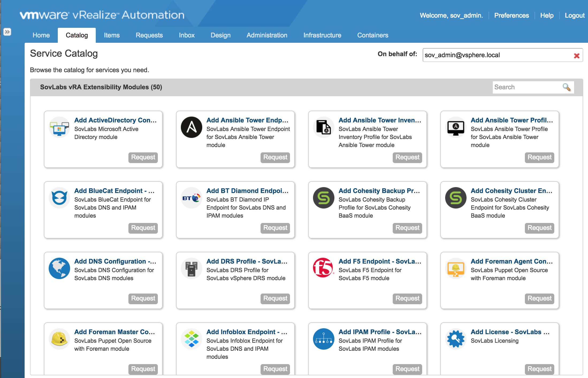Request the Add DNS Configuration item

click(143, 299)
